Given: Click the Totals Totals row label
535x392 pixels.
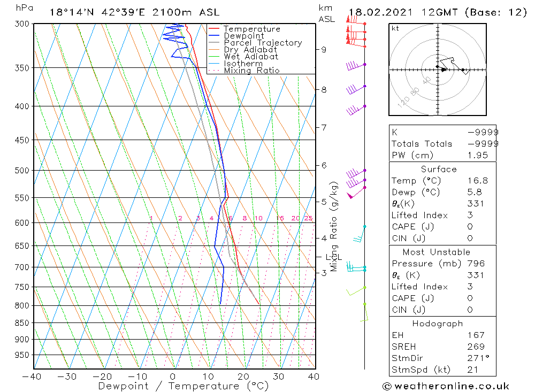Looking at the screenshot, I should point(422,144).
